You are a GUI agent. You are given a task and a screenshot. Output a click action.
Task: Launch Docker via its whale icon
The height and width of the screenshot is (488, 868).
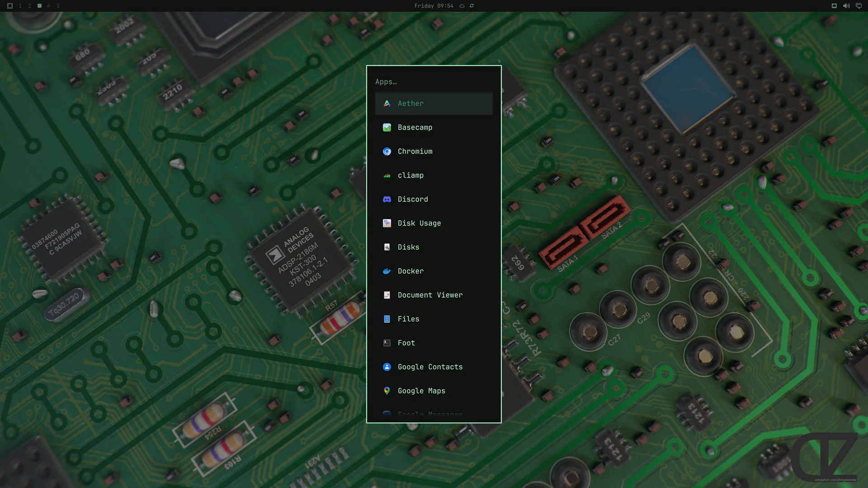click(387, 271)
